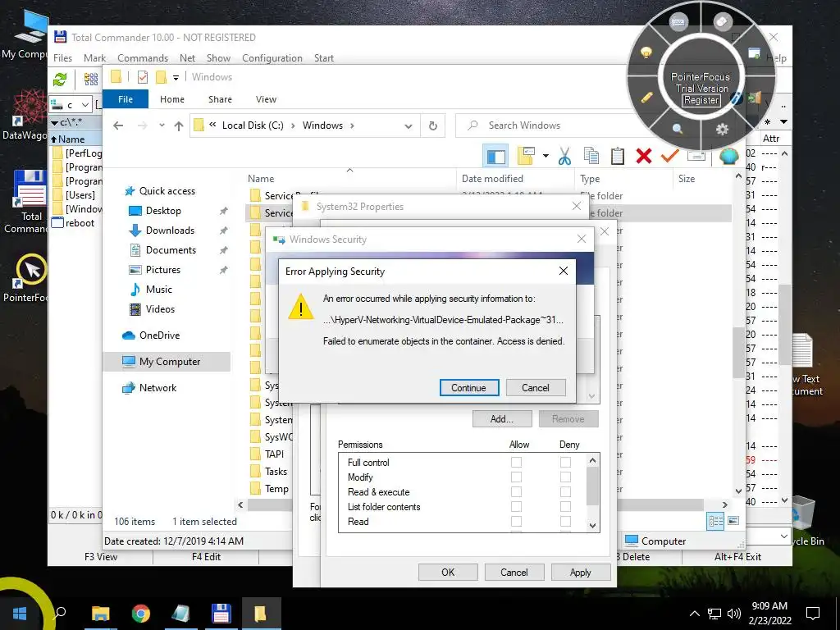
Task: Switch to the Share ribbon tab
Action: pos(220,99)
